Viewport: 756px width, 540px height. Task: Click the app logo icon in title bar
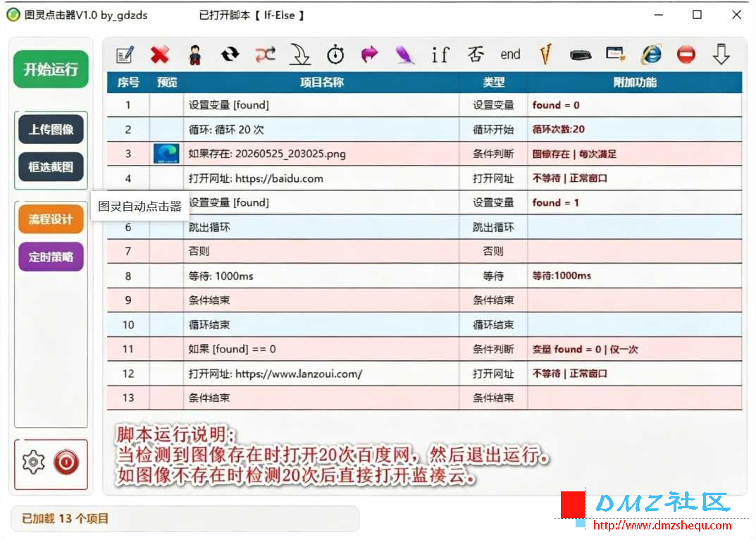click(x=13, y=15)
